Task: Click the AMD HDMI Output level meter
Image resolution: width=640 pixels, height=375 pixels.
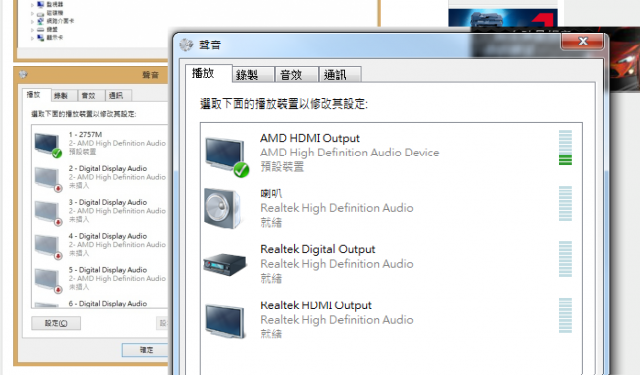Action: (565, 148)
